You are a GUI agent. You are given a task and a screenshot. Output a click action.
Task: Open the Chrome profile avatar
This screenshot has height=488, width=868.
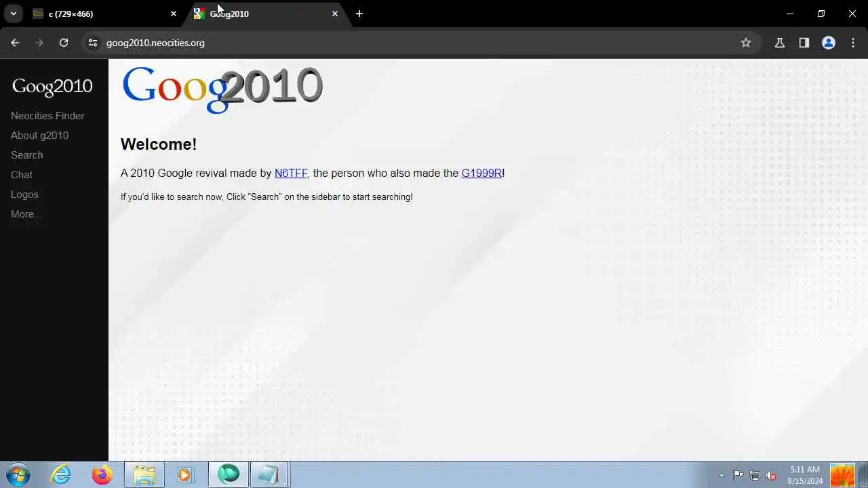(x=829, y=43)
